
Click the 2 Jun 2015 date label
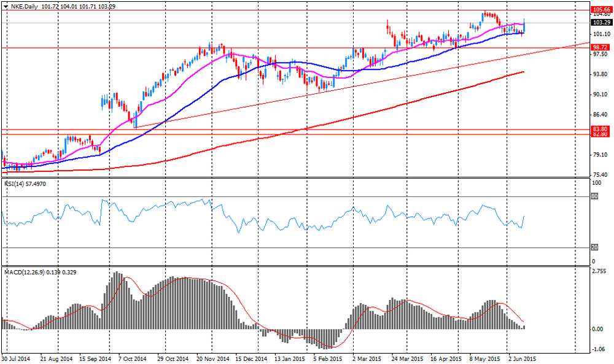click(x=522, y=358)
